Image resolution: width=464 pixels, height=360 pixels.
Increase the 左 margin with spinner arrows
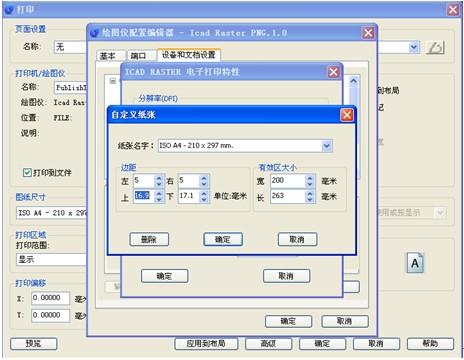(159, 178)
